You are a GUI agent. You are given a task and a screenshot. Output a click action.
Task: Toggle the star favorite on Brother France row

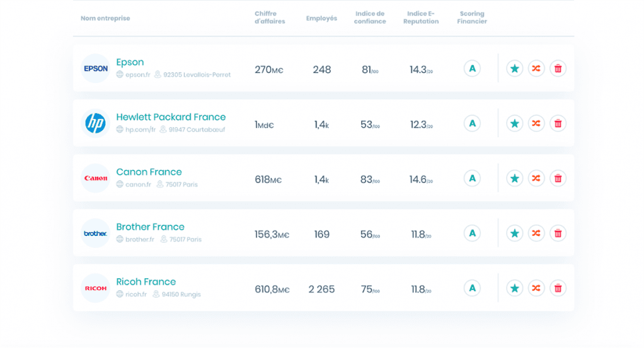coord(515,233)
